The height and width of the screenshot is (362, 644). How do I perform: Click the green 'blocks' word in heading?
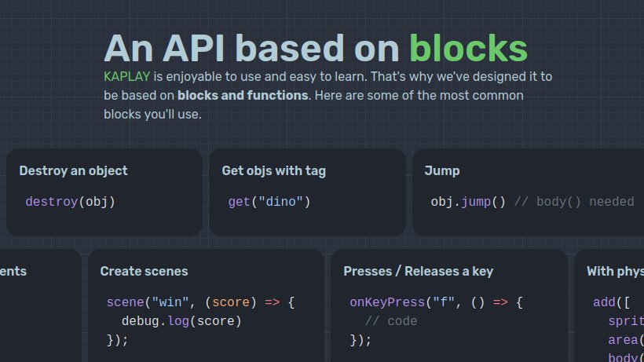pyautogui.click(x=468, y=48)
